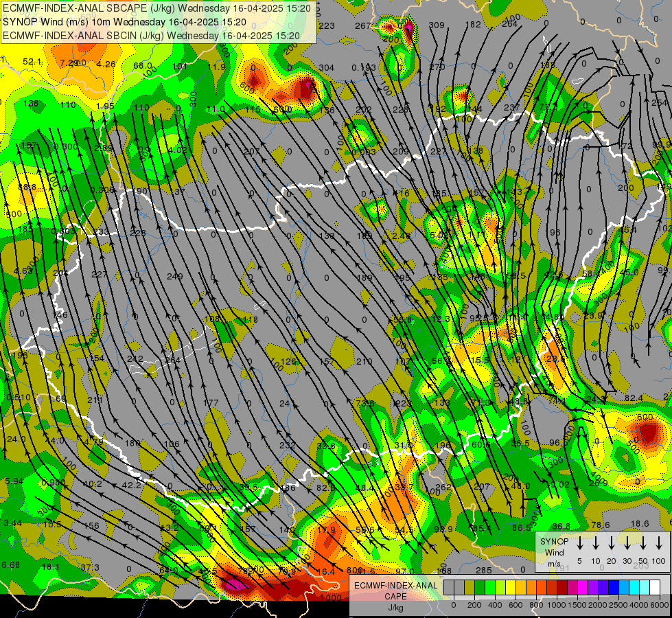672x618 pixels.
Task: Click the map value 3.44
Action: pos(13,523)
